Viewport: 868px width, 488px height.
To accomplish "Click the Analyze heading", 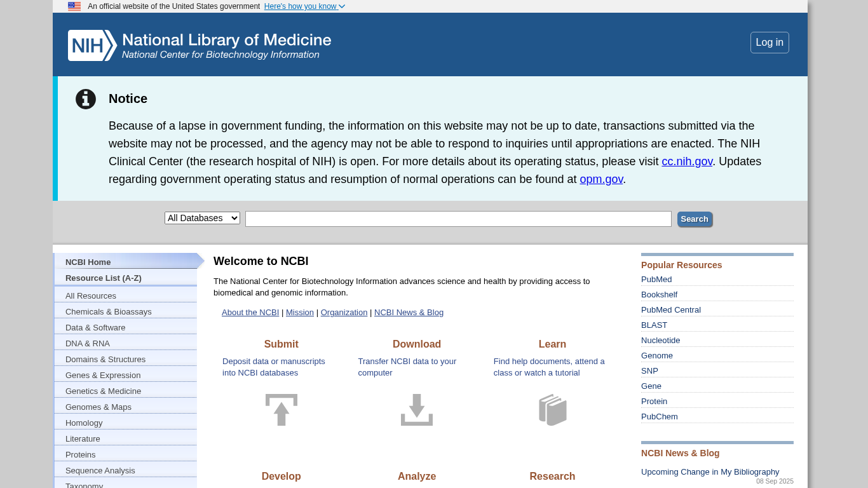I will point(417,476).
